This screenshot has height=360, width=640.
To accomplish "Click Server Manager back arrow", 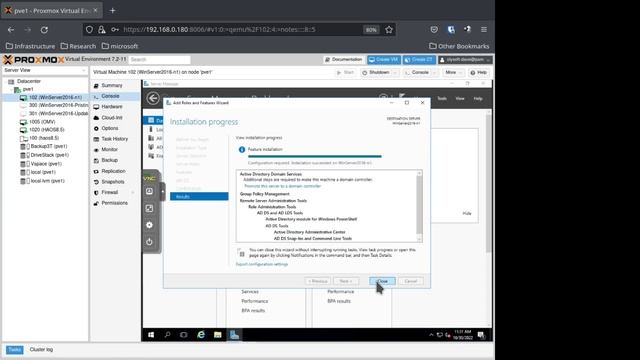I will pyautogui.click(x=153, y=98).
